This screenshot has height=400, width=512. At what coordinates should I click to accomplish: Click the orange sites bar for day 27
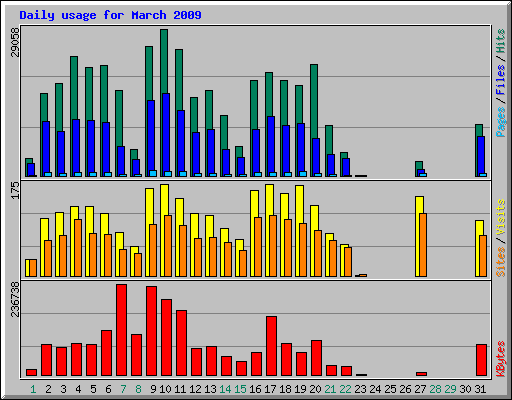(423, 245)
